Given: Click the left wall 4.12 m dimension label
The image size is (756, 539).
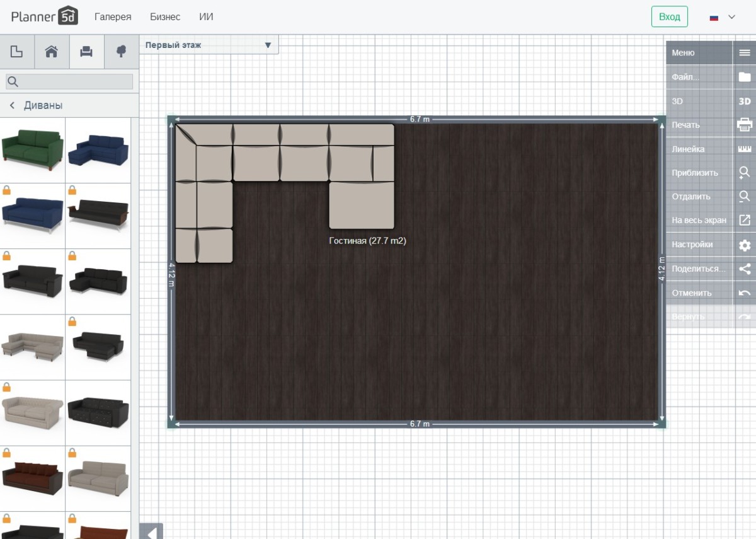Looking at the screenshot, I should 171,275.
